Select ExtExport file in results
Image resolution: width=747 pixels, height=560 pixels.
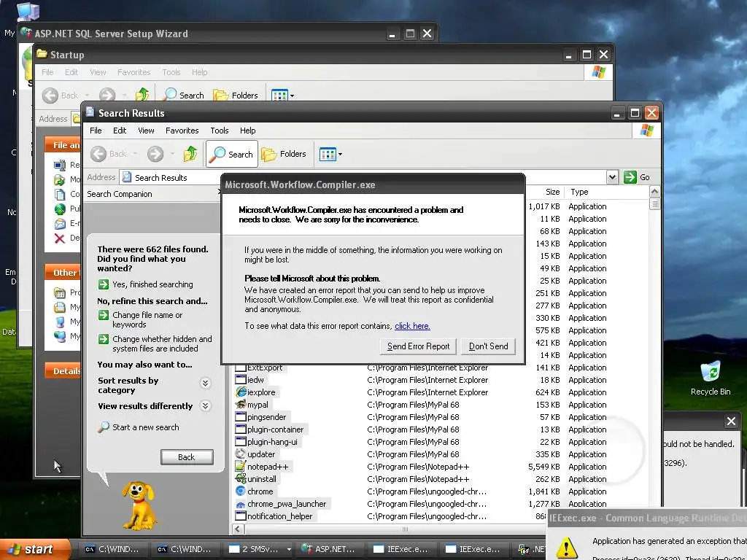click(259, 367)
